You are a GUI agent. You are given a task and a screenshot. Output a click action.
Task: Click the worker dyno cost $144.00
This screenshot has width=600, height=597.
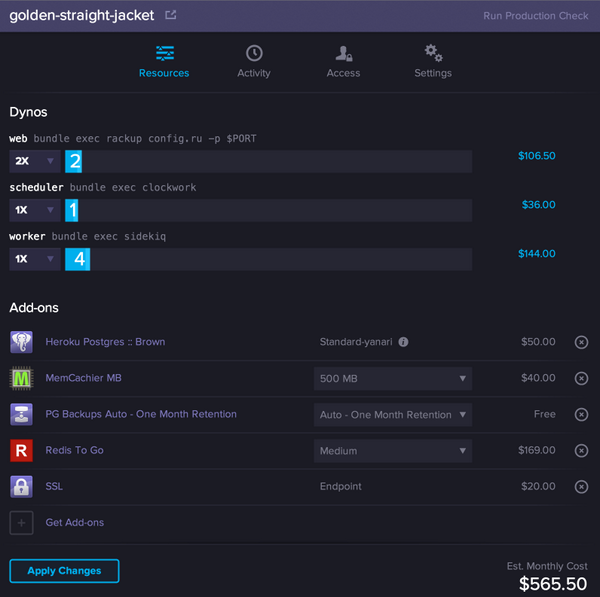point(537,254)
